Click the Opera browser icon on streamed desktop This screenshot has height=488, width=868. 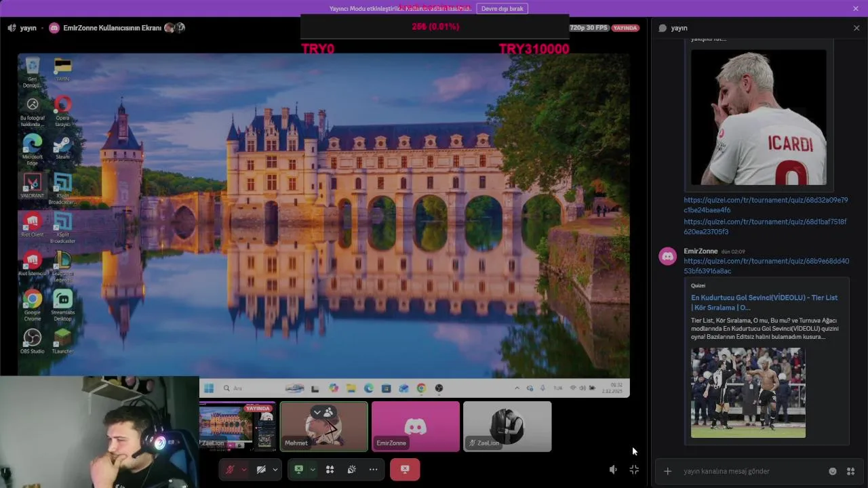click(62, 110)
